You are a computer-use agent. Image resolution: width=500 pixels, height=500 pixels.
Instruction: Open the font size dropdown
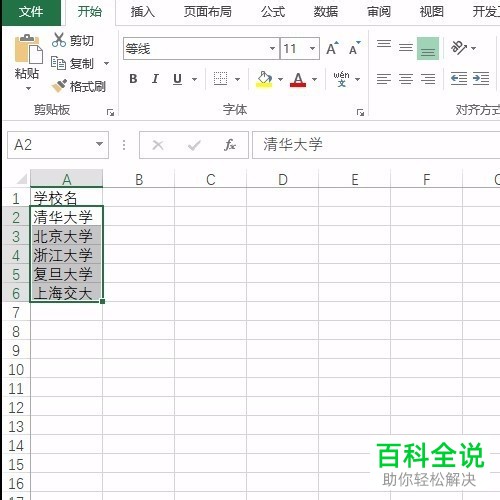tap(312, 49)
